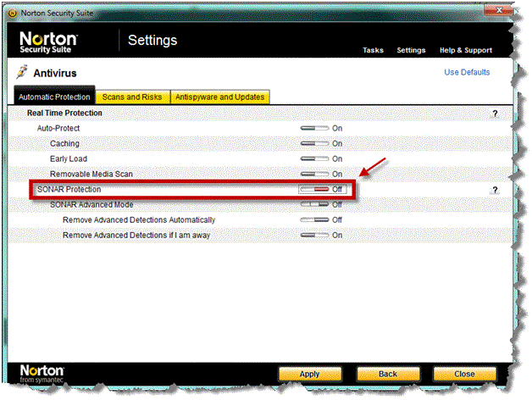
Task: Toggle Remove Advanced Detections if I am away
Action: [314, 235]
